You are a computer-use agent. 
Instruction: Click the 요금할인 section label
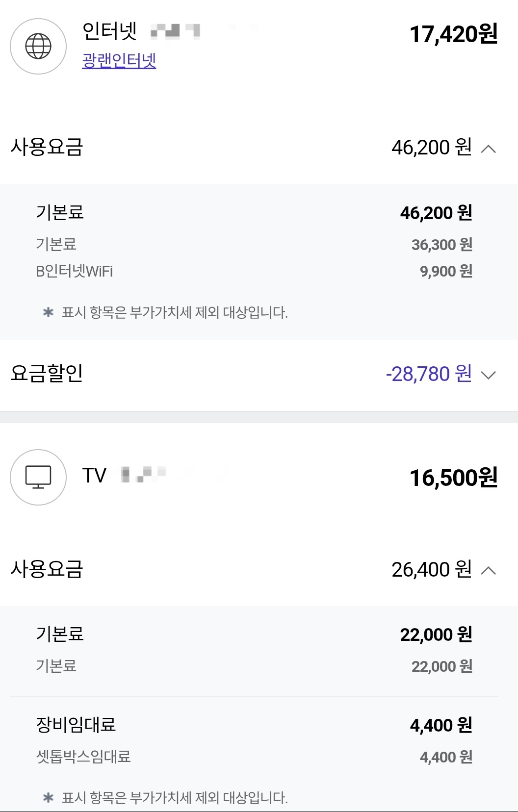(x=47, y=374)
